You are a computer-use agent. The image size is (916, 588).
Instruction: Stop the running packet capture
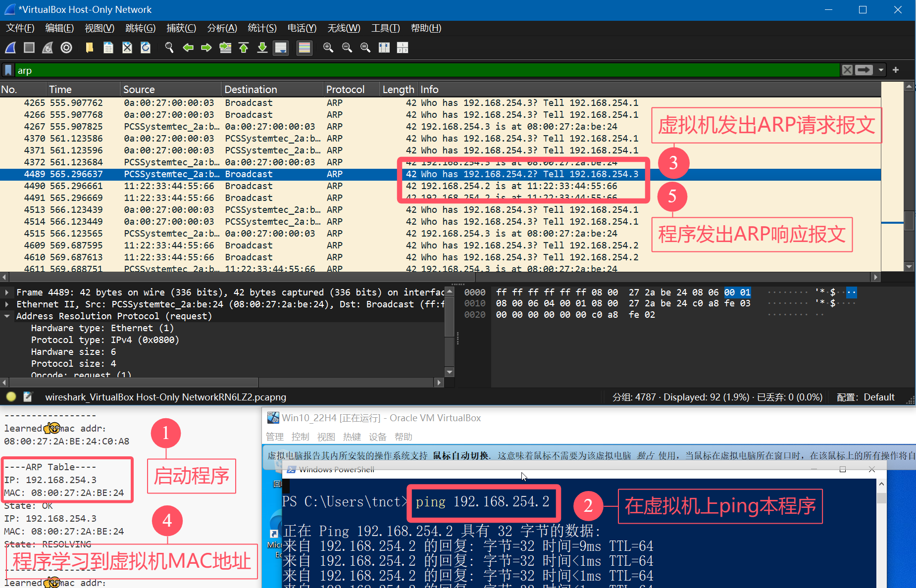point(29,48)
